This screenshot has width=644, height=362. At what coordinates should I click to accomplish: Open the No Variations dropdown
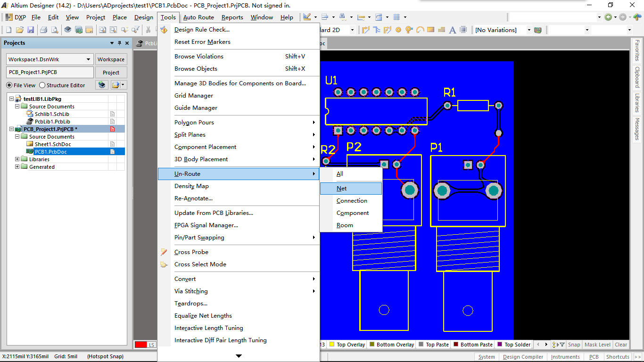(x=529, y=30)
